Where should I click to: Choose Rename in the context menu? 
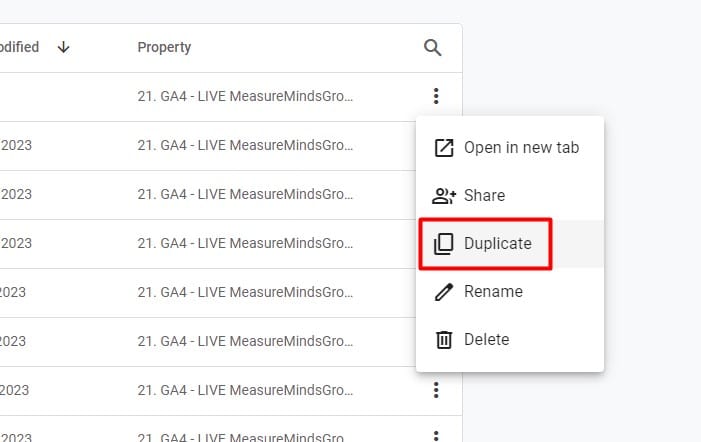coord(510,292)
